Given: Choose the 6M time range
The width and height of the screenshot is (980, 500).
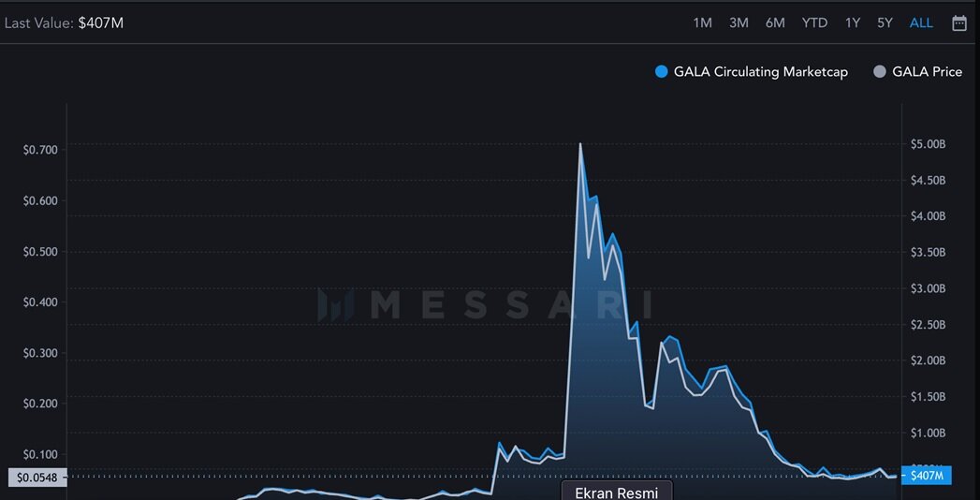Looking at the screenshot, I should [x=775, y=22].
